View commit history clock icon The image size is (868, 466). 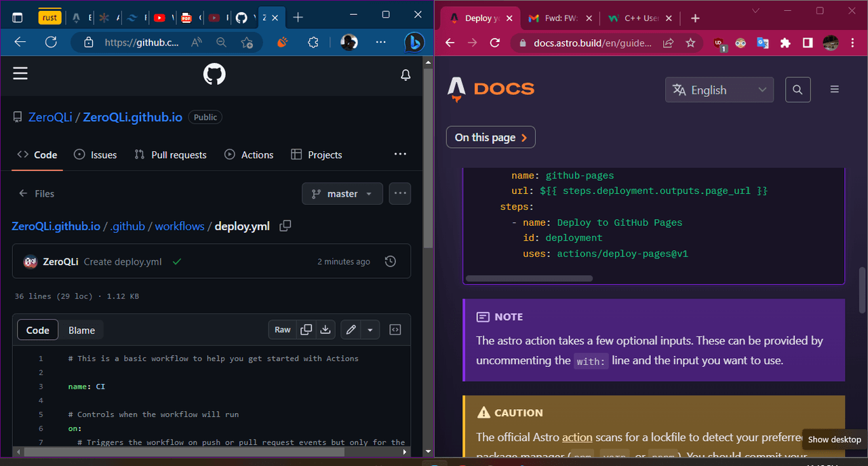pos(391,261)
